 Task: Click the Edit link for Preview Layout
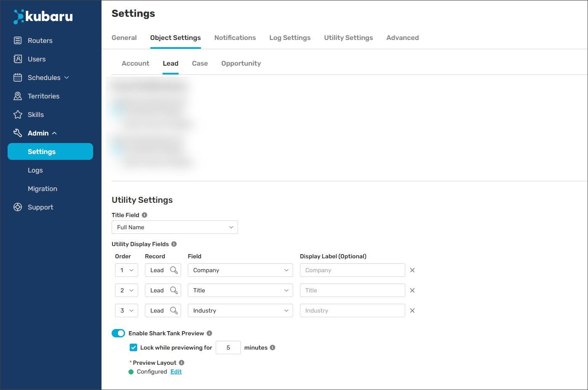tap(176, 371)
